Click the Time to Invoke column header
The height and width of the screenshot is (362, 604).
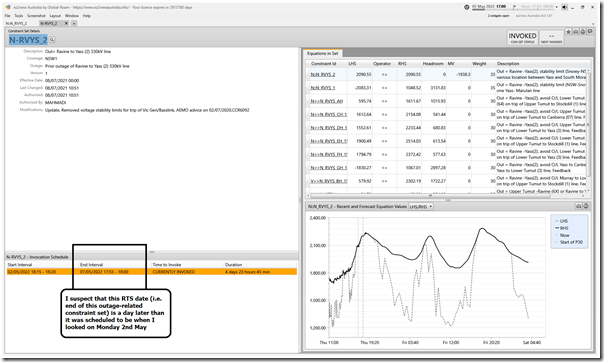click(167, 265)
